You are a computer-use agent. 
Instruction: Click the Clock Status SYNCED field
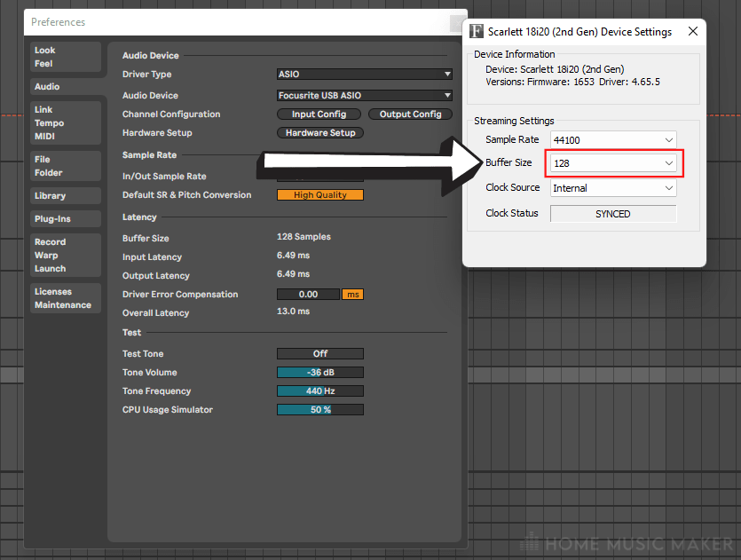[x=613, y=214]
